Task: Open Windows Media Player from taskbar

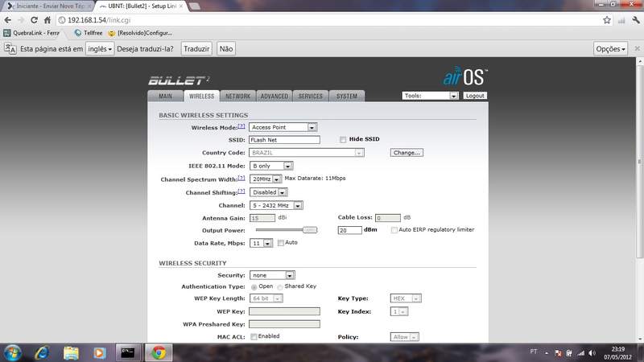Action: point(99,352)
